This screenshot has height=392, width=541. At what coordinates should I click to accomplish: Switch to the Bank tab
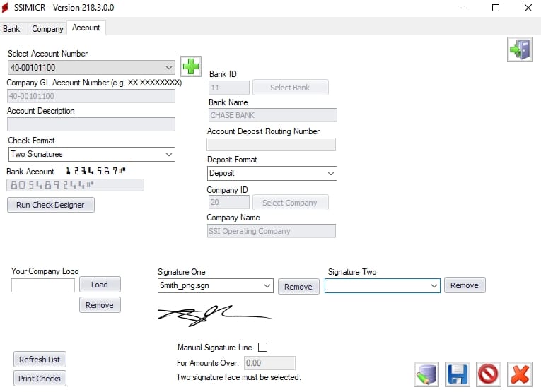[11, 29]
